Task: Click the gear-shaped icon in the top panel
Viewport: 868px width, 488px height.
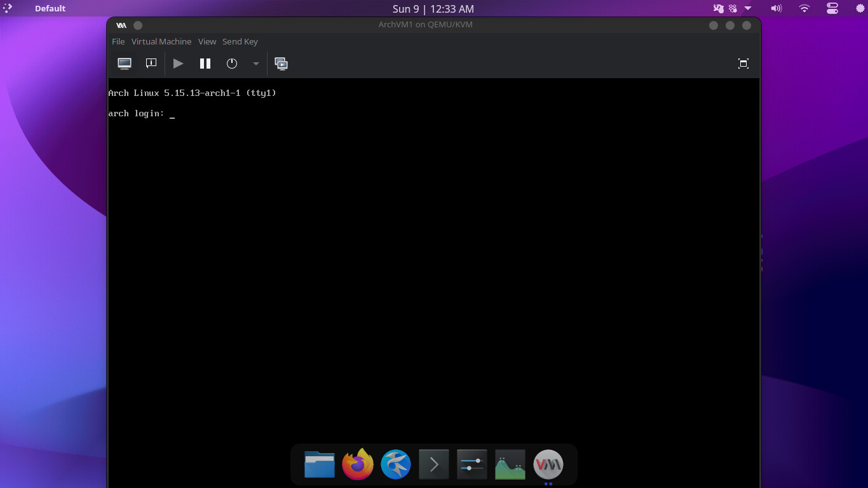Action: pos(861,9)
